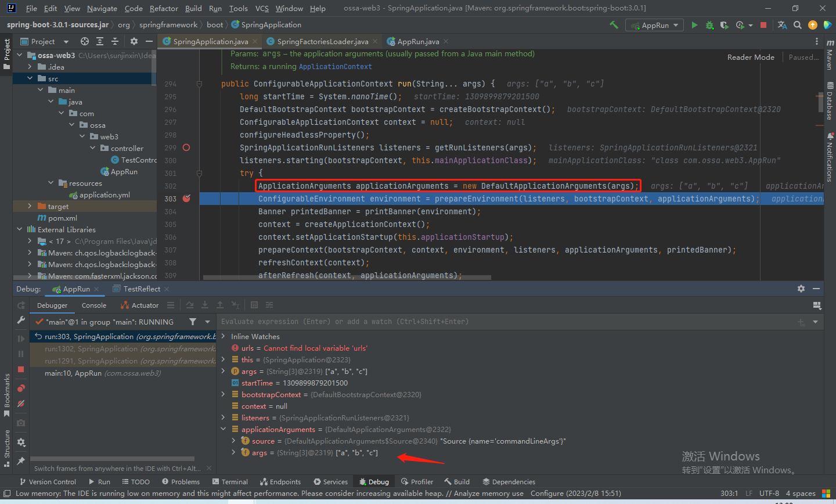The width and height of the screenshot is (836, 504).
Task: Open Search Everywhere magnifier icon
Action: coord(798,25)
